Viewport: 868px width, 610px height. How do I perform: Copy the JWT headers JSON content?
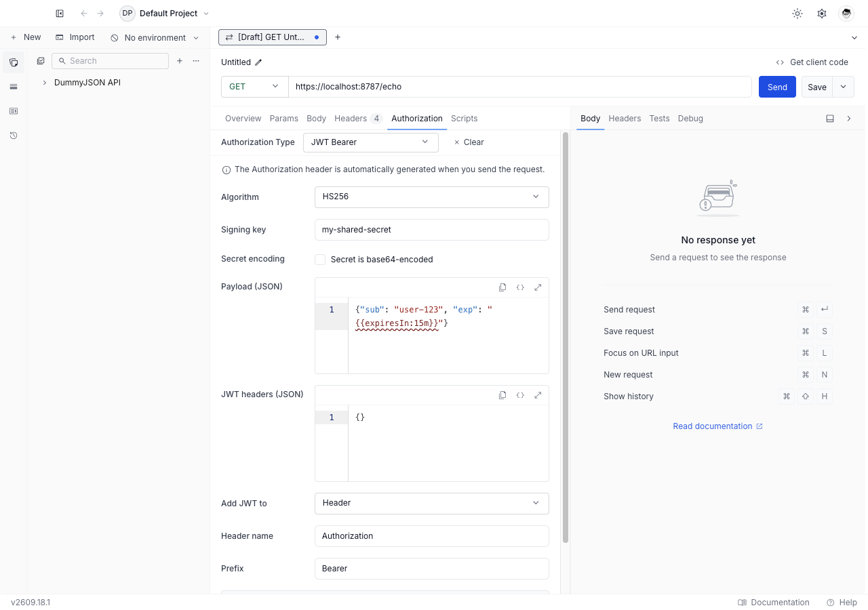tap(502, 395)
